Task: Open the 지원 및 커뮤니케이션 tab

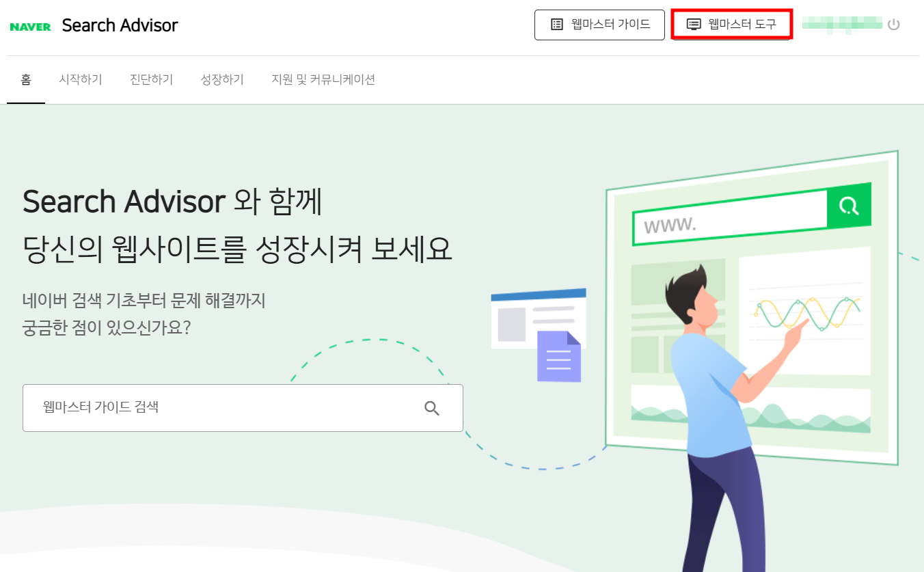Action: click(x=323, y=80)
